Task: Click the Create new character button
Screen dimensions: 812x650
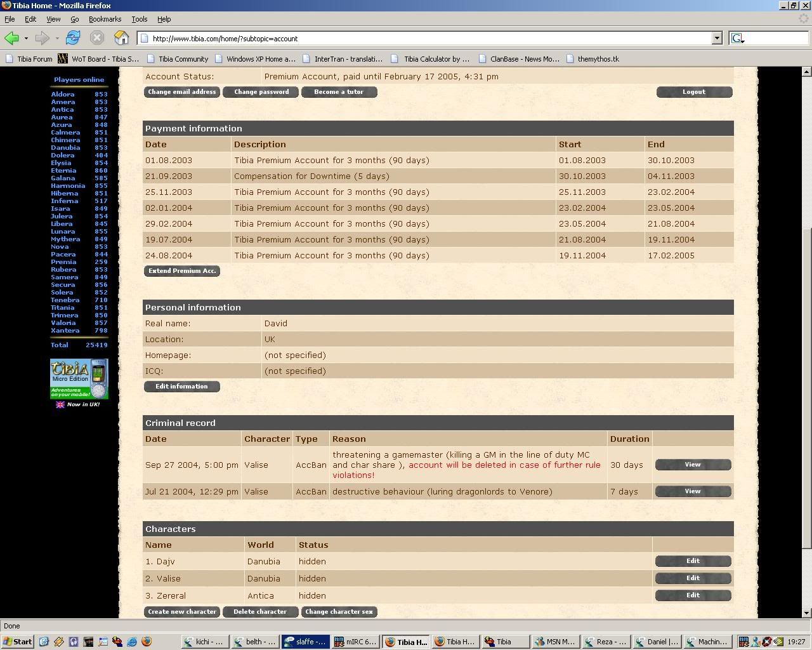Action: (182, 612)
